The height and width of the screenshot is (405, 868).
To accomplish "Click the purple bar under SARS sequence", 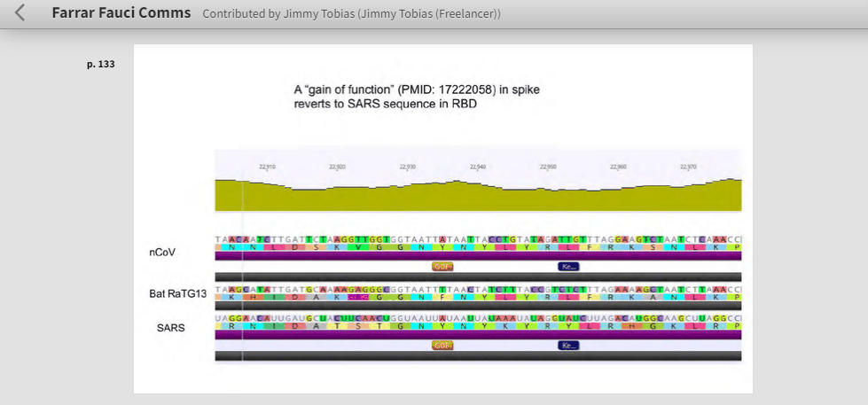I will (478, 335).
